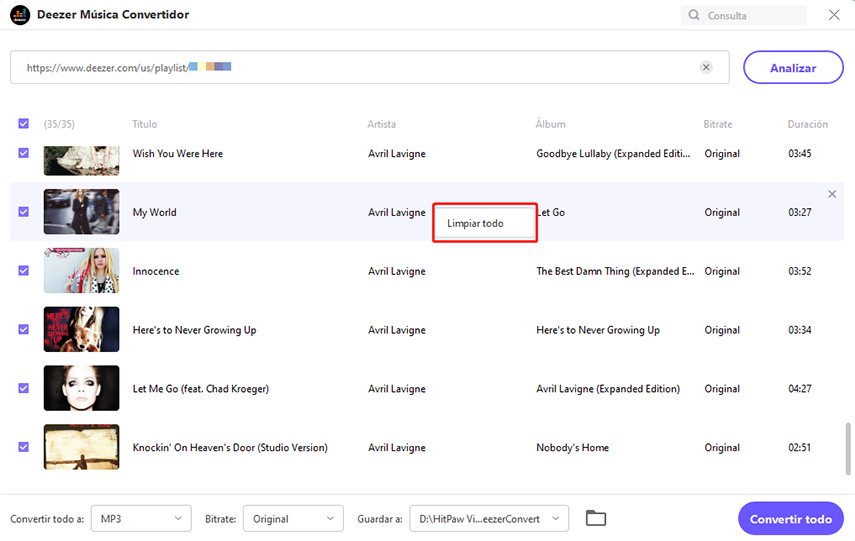Screen dimensions: 855x541
Task: Click title 'Knockin' On Heaven's Door (Studio Version)'
Action: click(230, 448)
